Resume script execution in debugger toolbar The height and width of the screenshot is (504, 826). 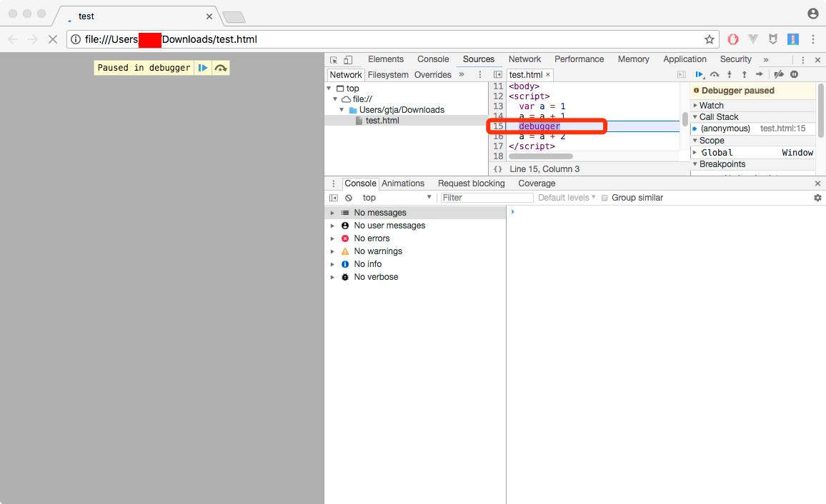(700, 75)
